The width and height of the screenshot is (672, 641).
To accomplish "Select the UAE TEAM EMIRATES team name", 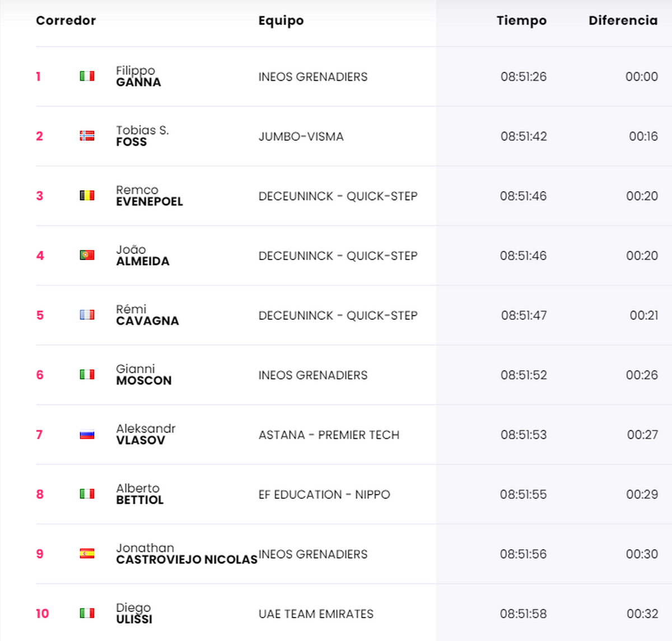I will coord(316,614).
